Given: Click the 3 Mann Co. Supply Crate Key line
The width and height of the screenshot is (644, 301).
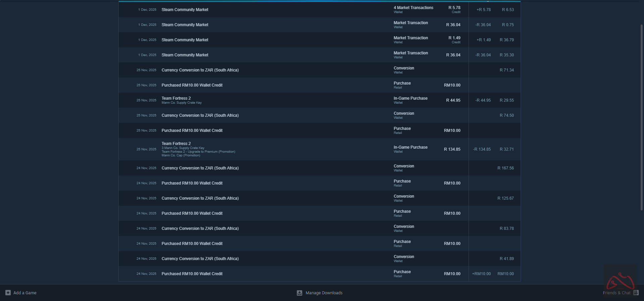Looking at the screenshot, I should [183, 148].
